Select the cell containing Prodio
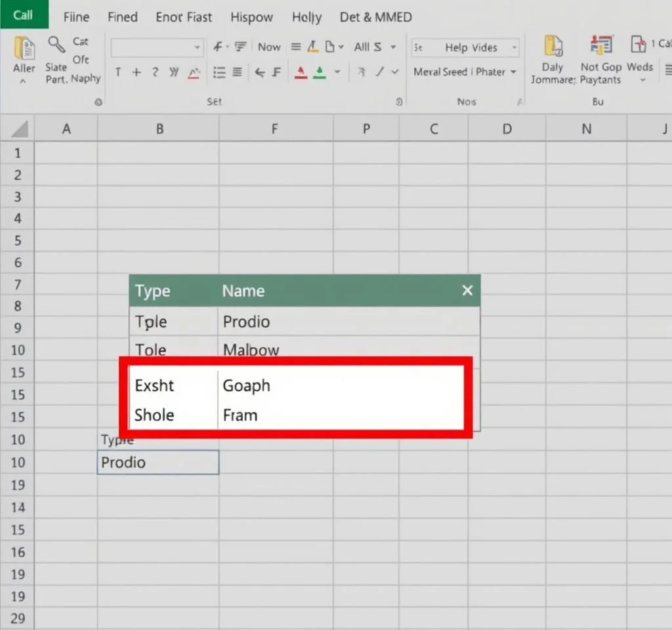 point(157,462)
